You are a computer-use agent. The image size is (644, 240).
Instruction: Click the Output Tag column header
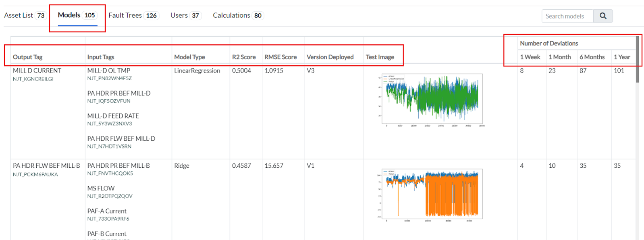(27, 57)
